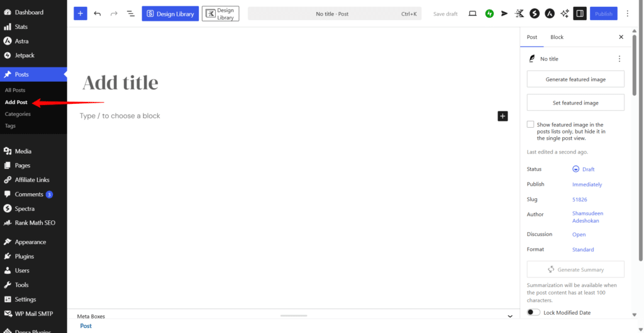
Task: Click Generate Summary button
Action: 575,269
